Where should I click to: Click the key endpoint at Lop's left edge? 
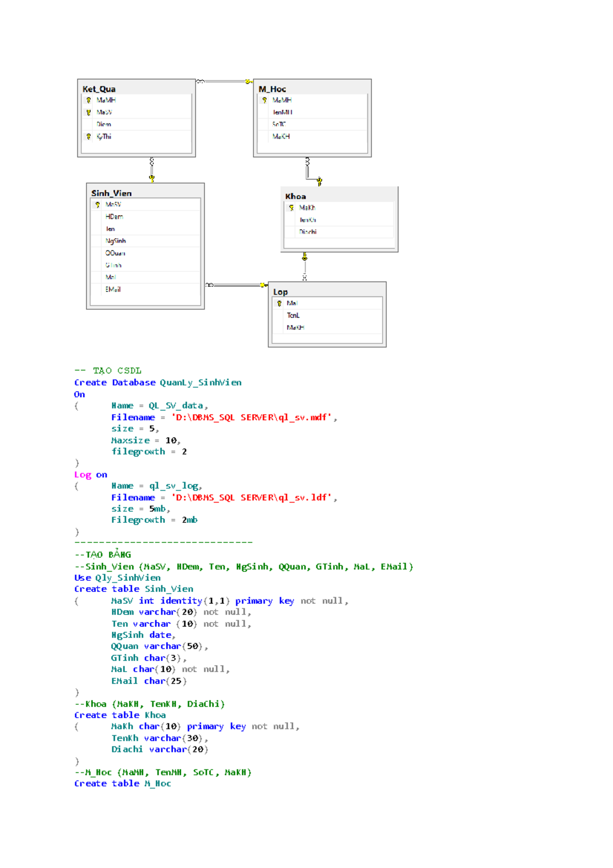[264, 285]
